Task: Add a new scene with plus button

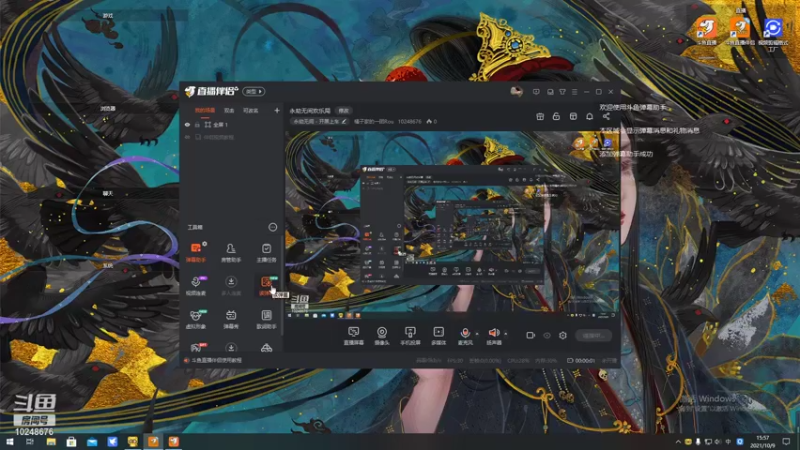Action: point(277,110)
